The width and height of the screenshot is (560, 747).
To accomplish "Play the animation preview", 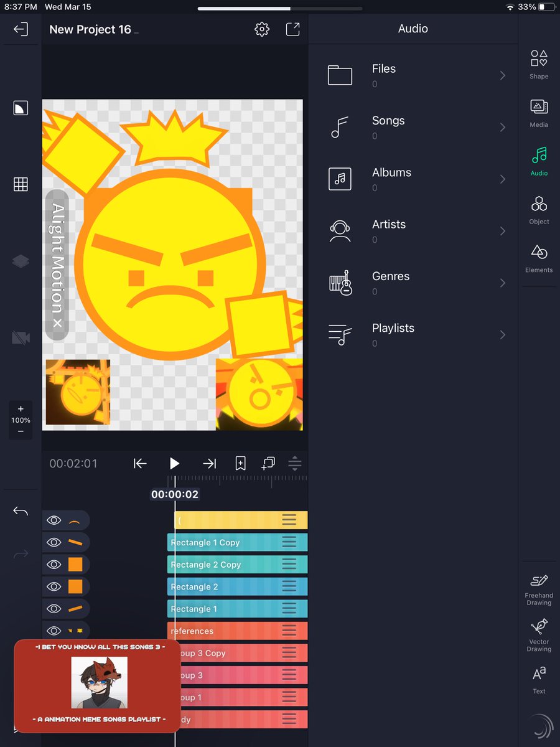I will [175, 463].
